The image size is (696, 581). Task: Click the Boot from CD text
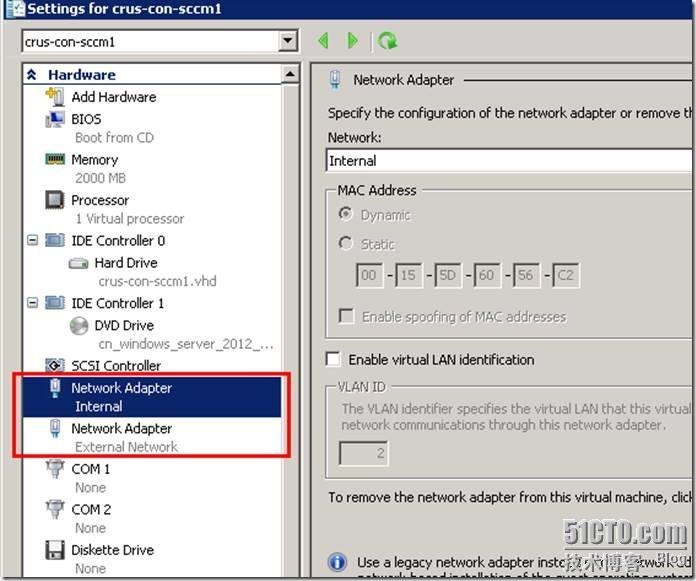pos(114,138)
